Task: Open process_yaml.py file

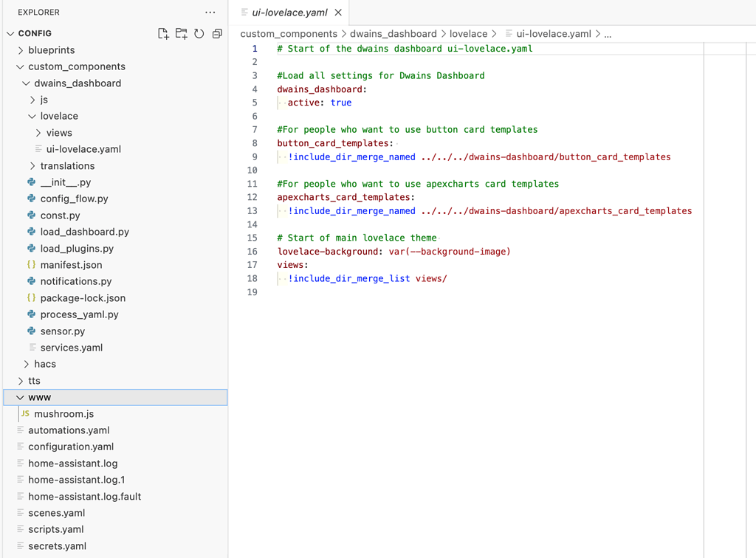Action: coord(80,314)
